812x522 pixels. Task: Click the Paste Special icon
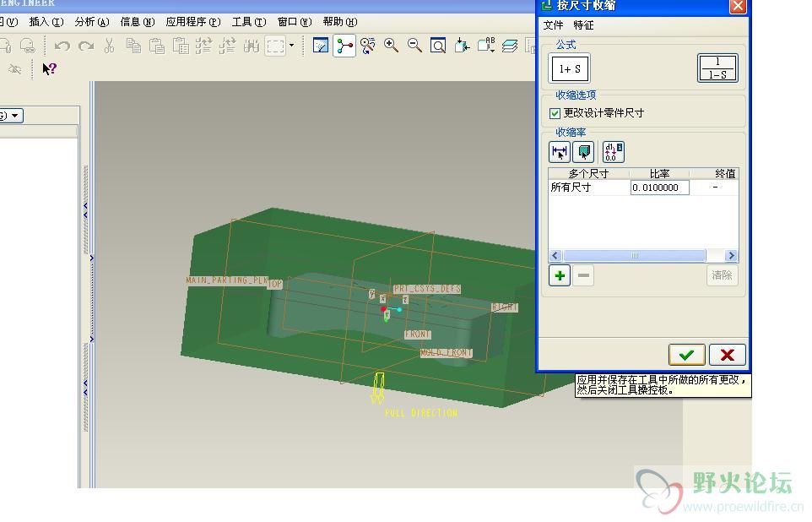click(x=181, y=46)
